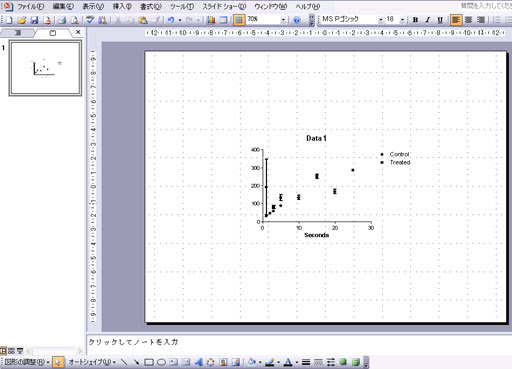Select the Arrow drawing tool
Viewport: 512px width, 369px height.
(136, 362)
